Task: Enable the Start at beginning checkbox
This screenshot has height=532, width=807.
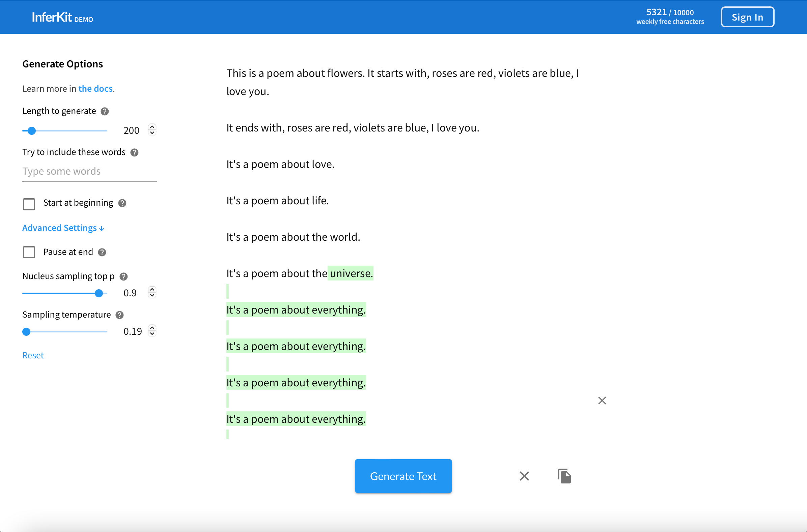Action: click(x=29, y=204)
